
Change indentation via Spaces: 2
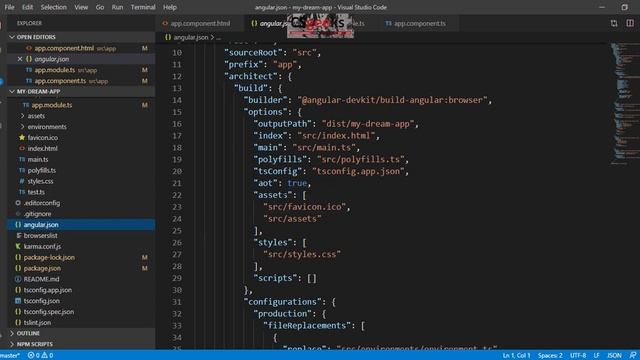click(550, 356)
